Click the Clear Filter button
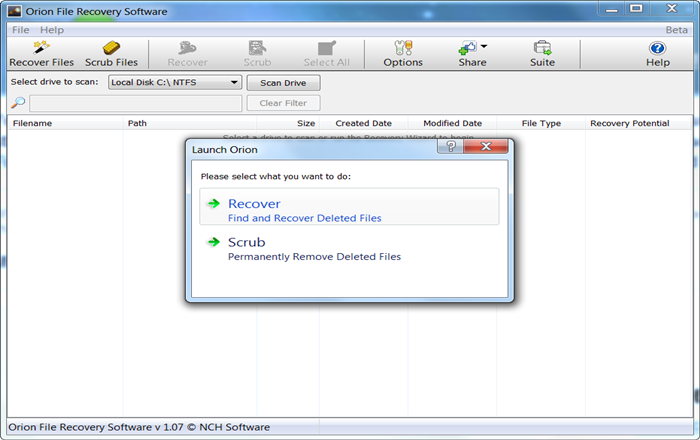This screenshot has height=440, width=700. tap(283, 103)
